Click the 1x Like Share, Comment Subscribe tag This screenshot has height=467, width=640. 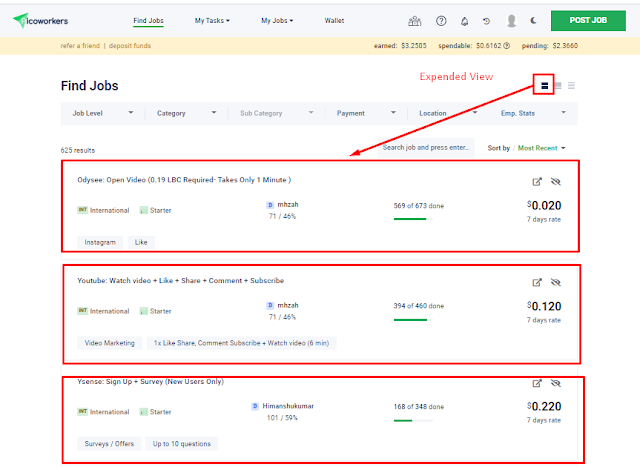(x=241, y=343)
